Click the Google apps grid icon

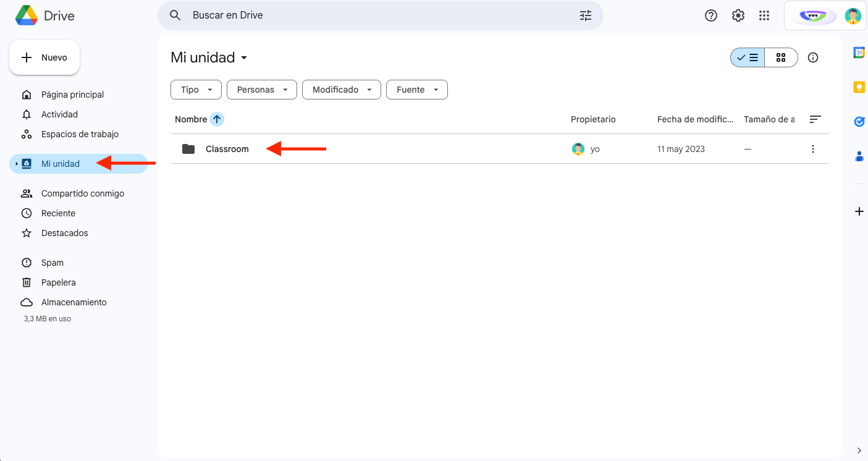pyautogui.click(x=764, y=15)
